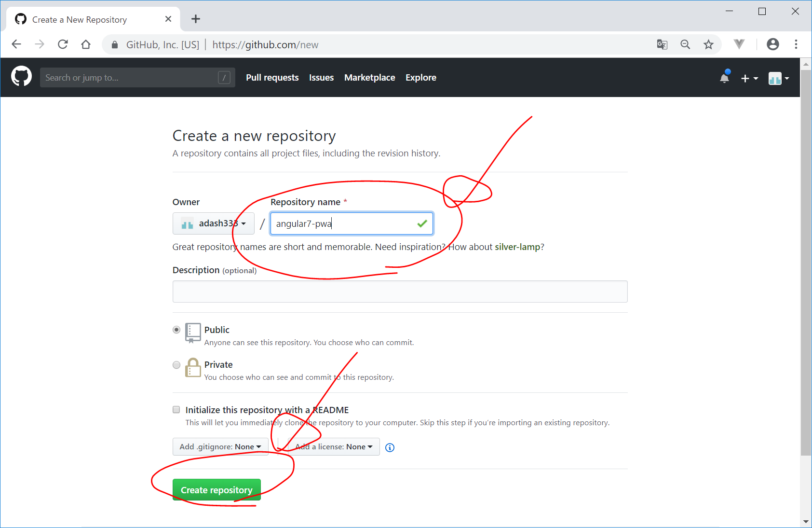
Task: Bookmark this page with star icon
Action: pos(708,45)
